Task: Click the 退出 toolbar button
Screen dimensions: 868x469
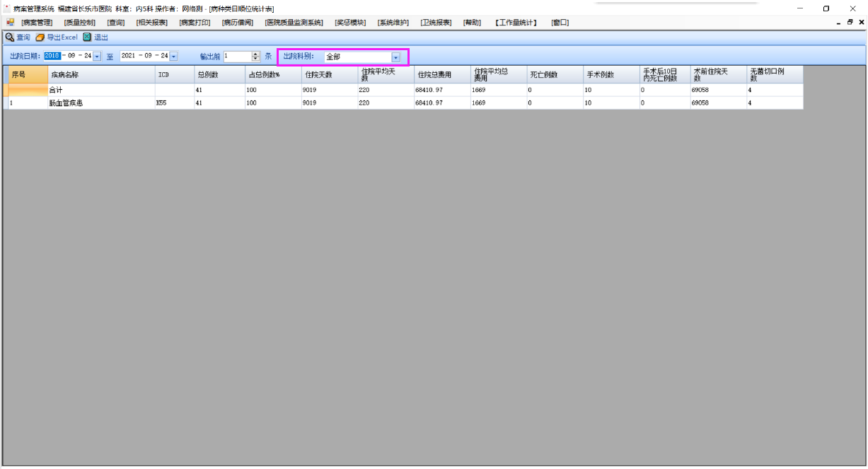Action: tap(96, 37)
